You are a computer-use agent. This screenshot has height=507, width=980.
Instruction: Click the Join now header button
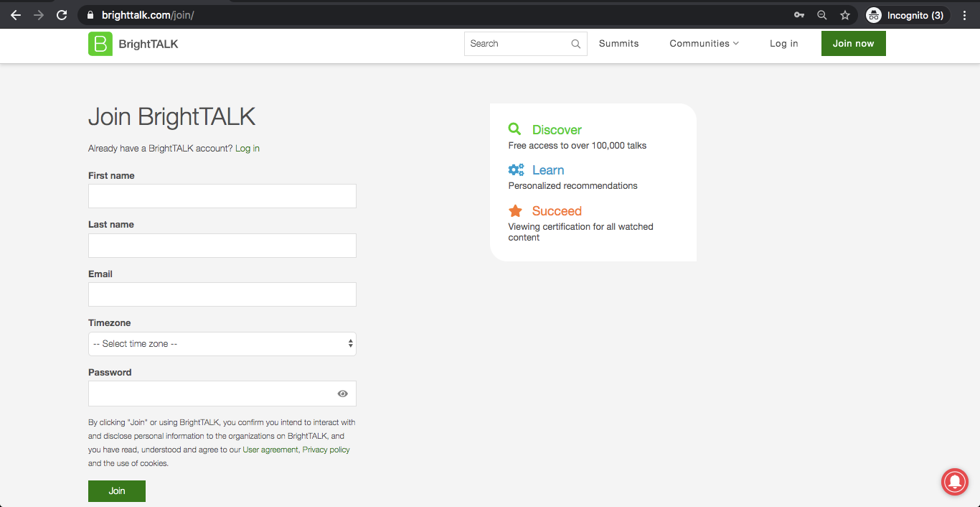tap(853, 44)
